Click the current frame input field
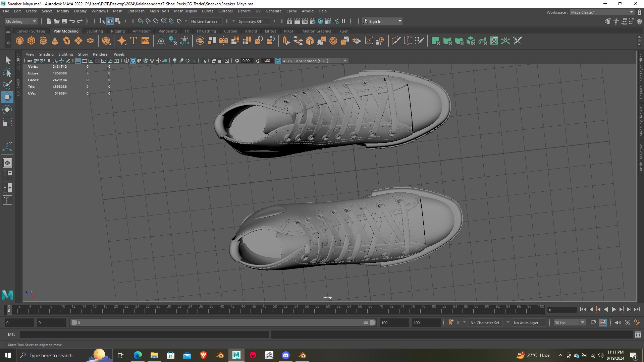The height and width of the screenshot is (362, 644). [x=562, y=310]
